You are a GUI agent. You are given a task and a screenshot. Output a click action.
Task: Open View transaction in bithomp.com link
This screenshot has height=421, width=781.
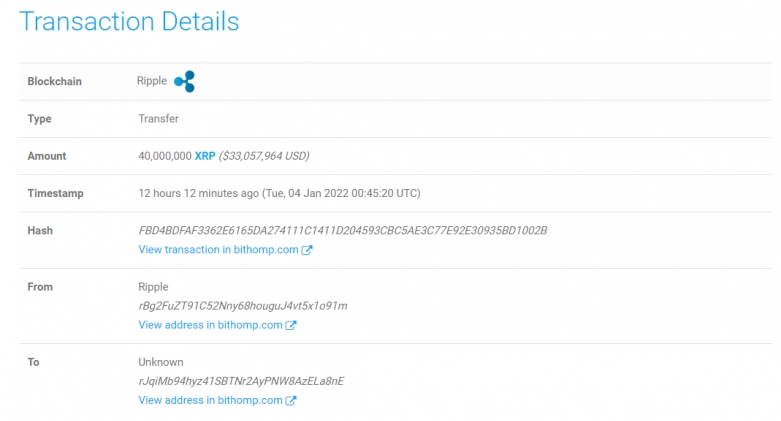tap(218, 250)
